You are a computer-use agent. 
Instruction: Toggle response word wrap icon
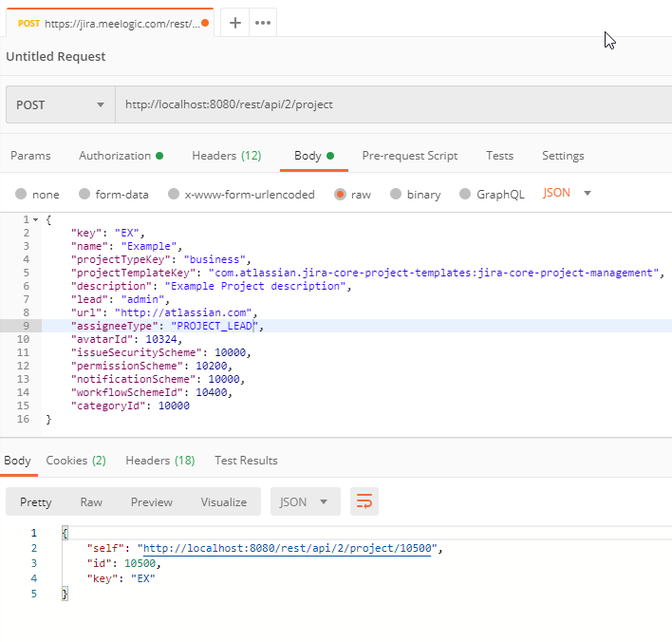364,501
